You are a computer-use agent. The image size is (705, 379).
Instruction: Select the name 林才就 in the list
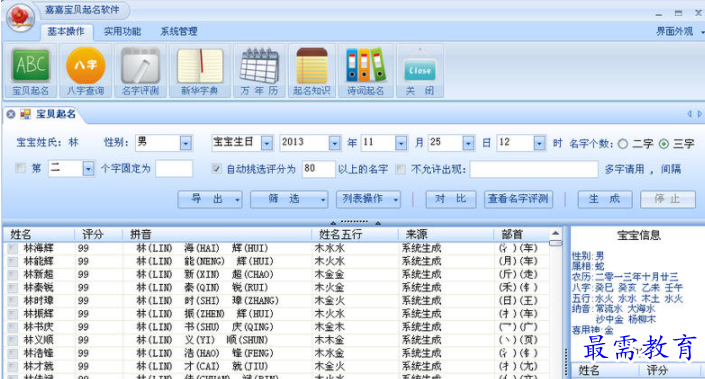coord(39,366)
